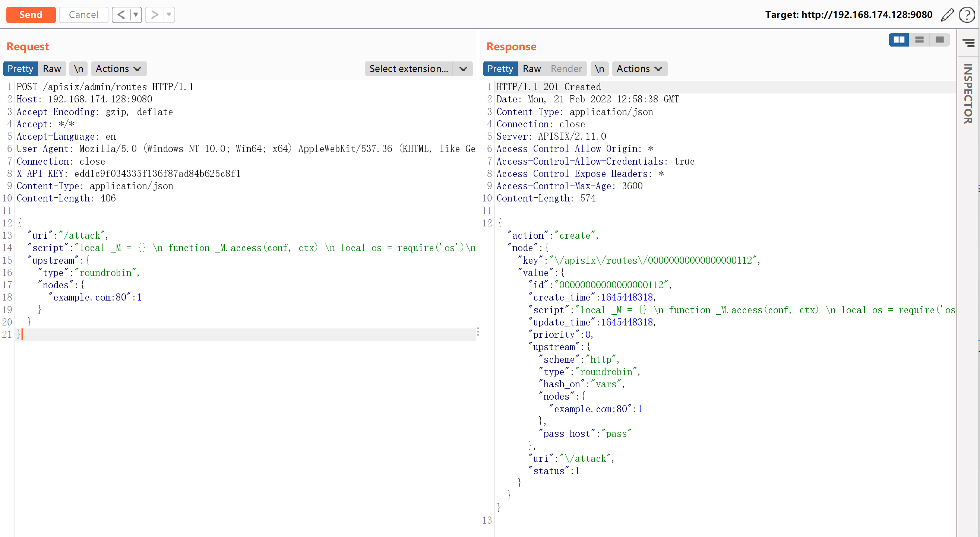Go to previous request in history

[x=121, y=15]
